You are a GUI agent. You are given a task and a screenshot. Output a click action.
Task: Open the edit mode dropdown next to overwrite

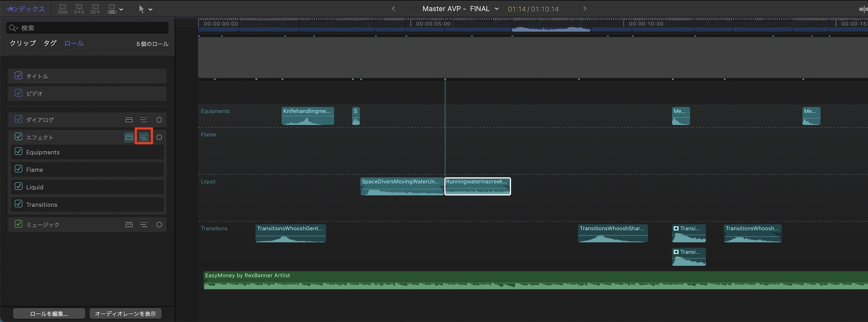(121, 10)
